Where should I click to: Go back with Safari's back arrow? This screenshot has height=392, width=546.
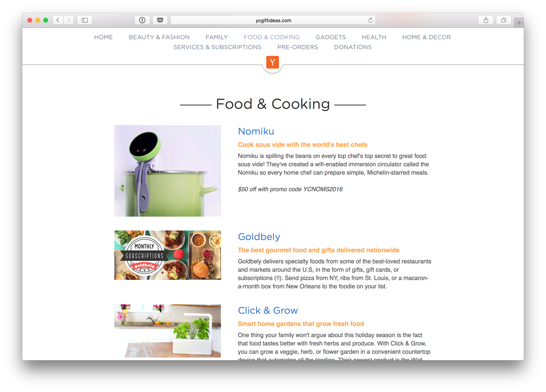pos(58,20)
